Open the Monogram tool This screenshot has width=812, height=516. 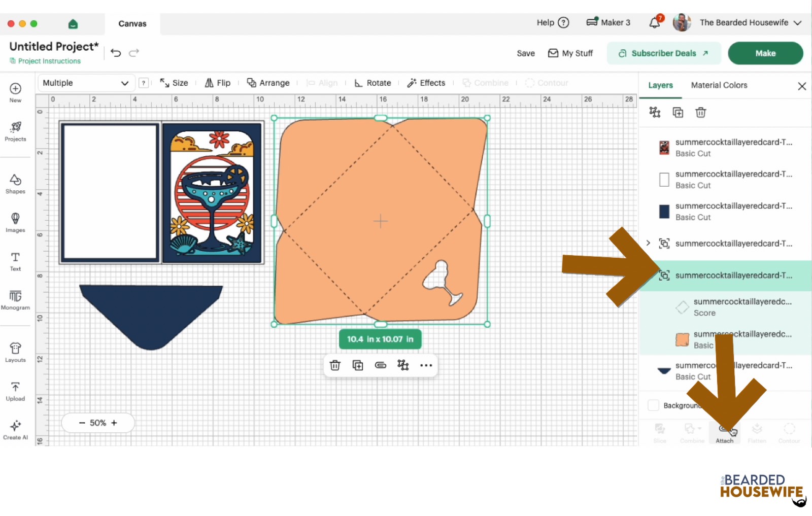15,300
